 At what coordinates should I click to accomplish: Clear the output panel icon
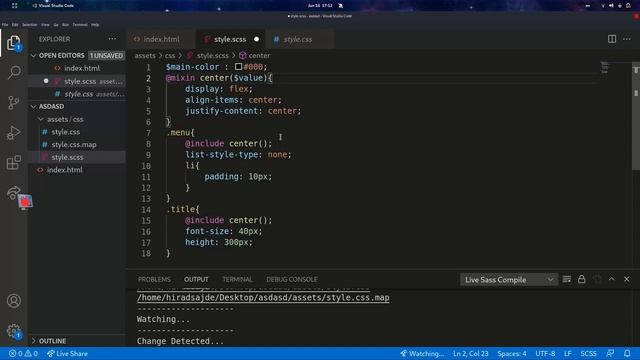(x=567, y=279)
